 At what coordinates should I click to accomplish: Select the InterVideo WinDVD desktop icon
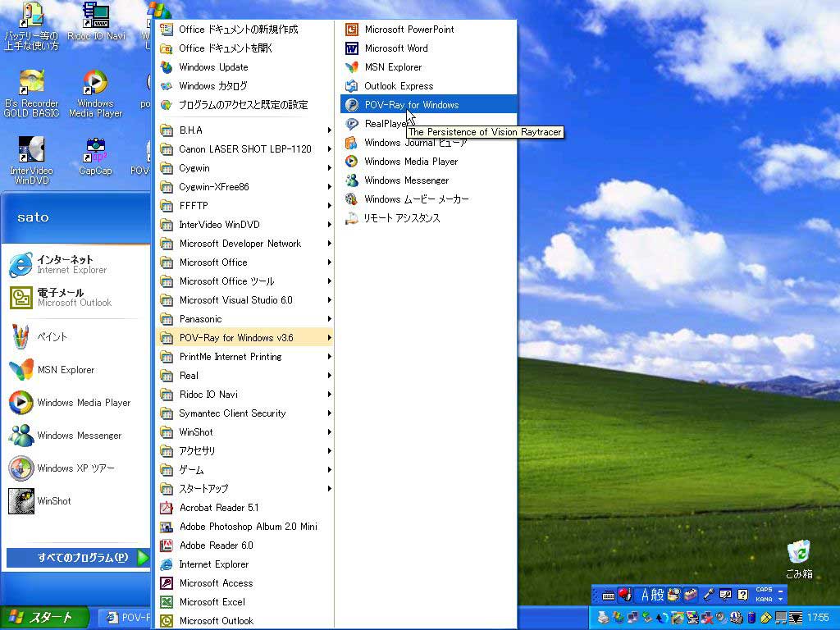click(31, 160)
